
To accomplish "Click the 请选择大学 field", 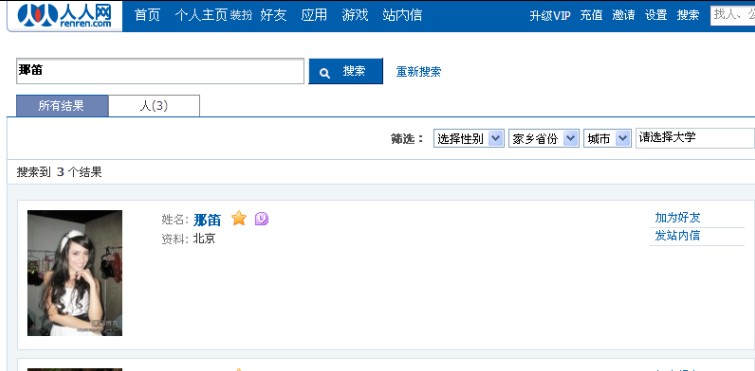I will pyautogui.click(x=695, y=138).
